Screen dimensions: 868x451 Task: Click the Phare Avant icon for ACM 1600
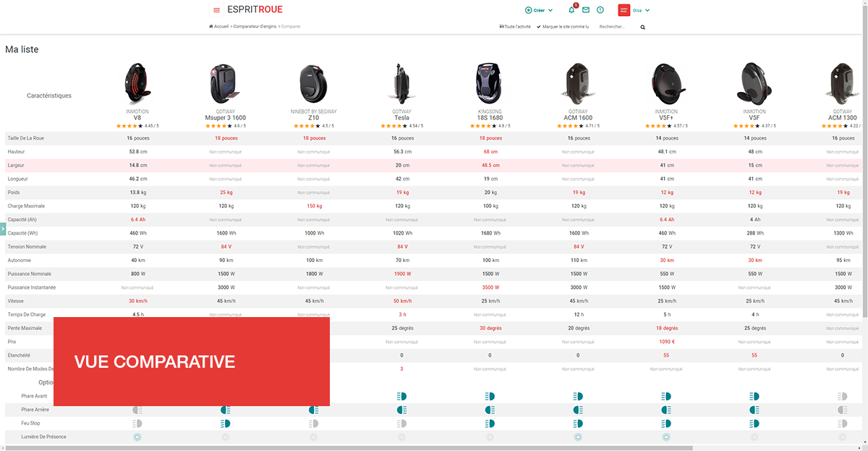(578, 397)
